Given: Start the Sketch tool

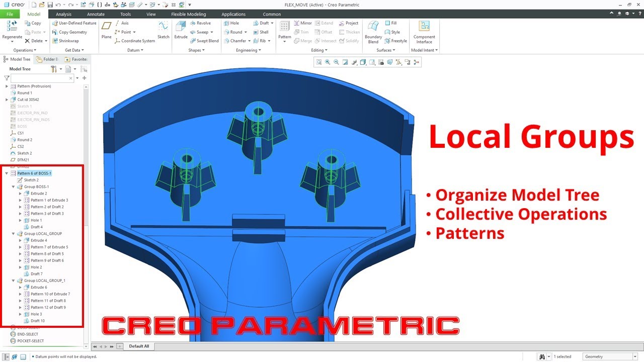Looking at the screenshot, I should pyautogui.click(x=163, y=30).
